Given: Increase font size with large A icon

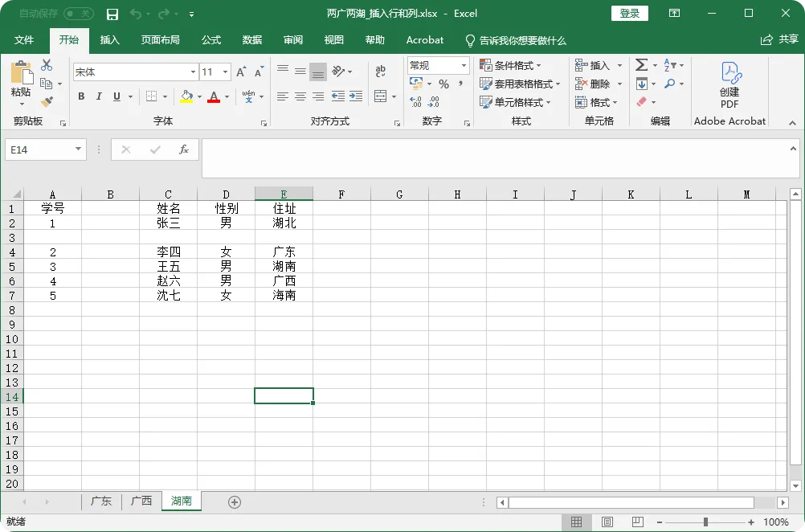Looking at the screenshot, I should [241, 72].
